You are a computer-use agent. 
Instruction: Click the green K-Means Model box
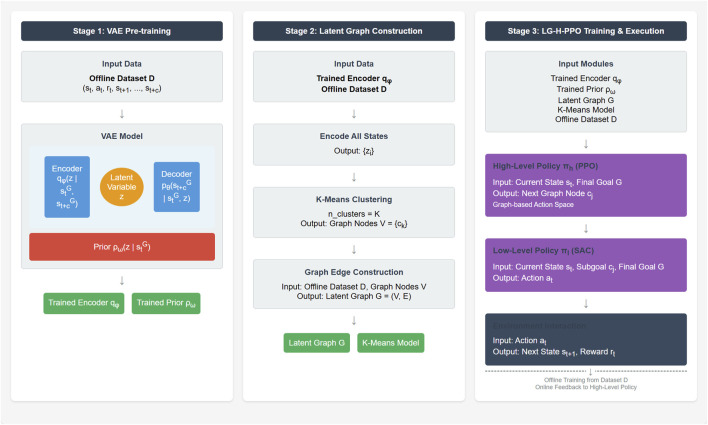391,343
